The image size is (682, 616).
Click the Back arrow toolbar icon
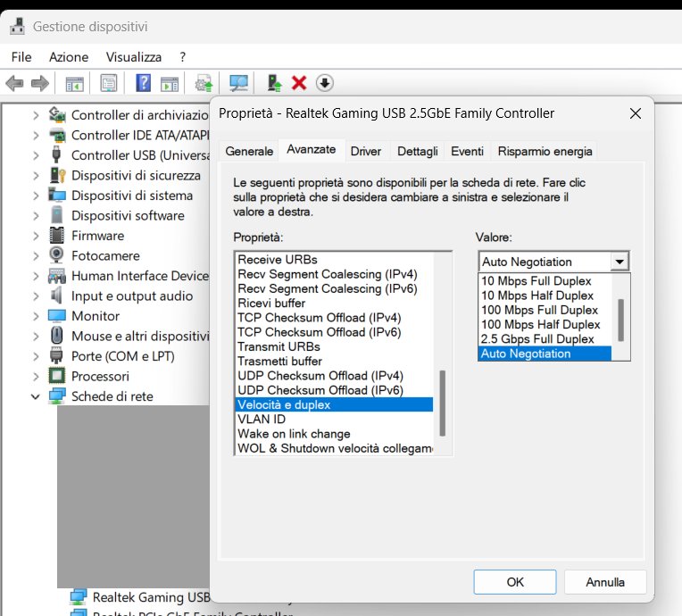click(x=15, y=83)
